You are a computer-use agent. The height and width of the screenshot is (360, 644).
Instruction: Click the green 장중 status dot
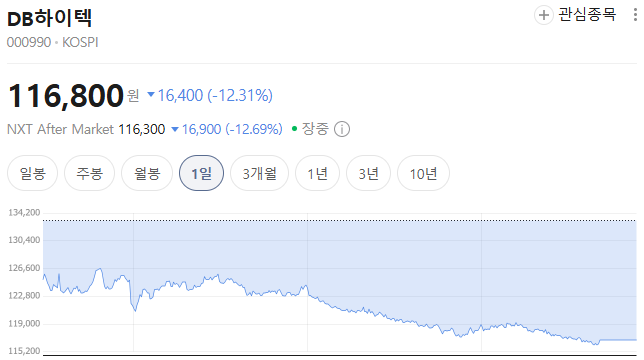(294, 129)
